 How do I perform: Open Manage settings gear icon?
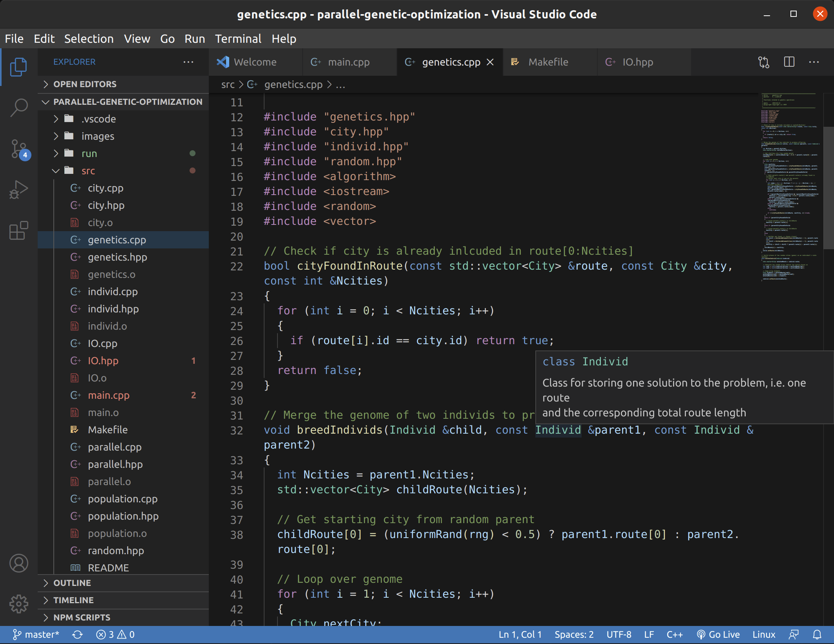19,604
